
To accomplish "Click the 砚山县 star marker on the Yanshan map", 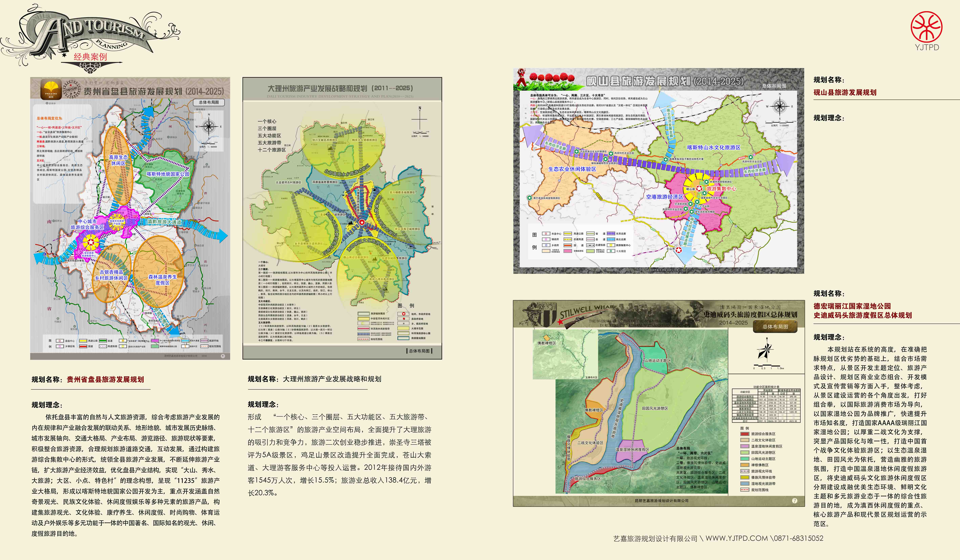I will click(x=699, y=189).
